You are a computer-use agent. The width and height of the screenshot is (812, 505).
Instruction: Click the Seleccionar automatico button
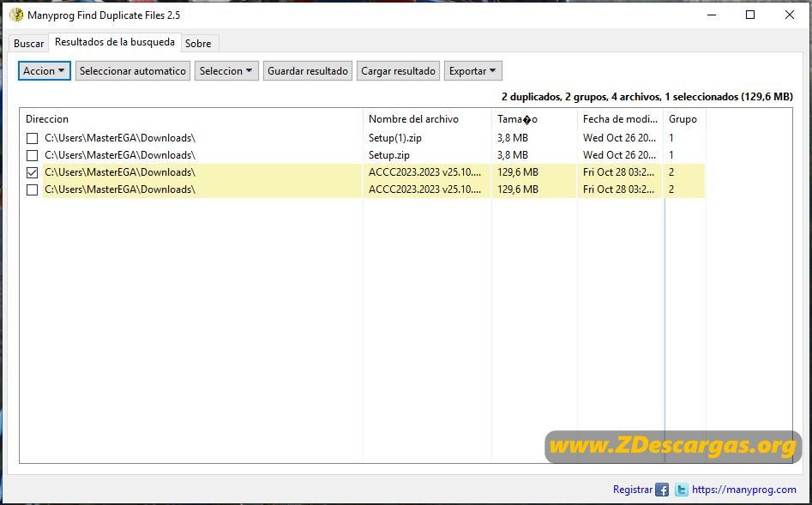133,71
